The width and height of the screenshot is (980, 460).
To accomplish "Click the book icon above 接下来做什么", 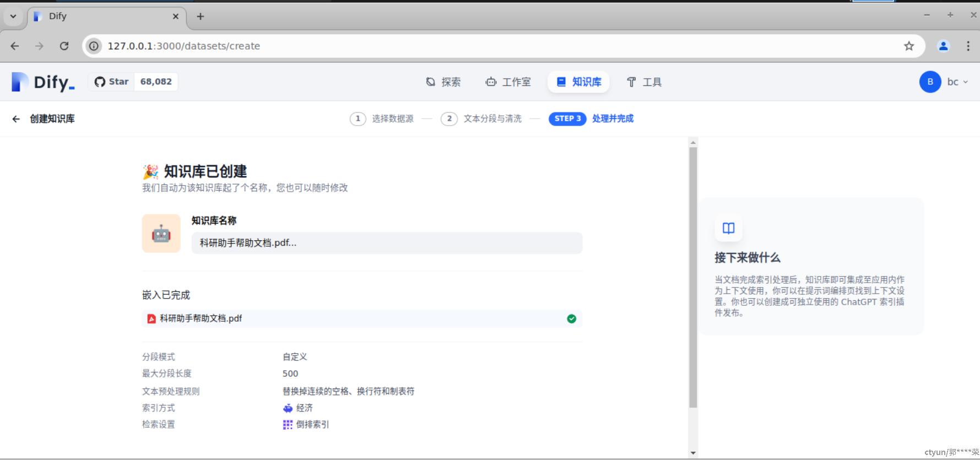I will pyautogui.click(x=728, y=228).
